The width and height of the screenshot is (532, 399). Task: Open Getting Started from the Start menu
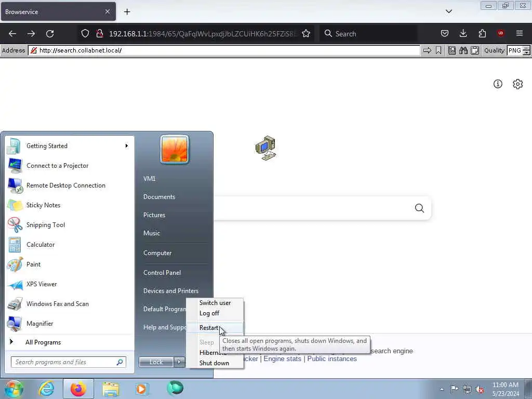point(70,146)
